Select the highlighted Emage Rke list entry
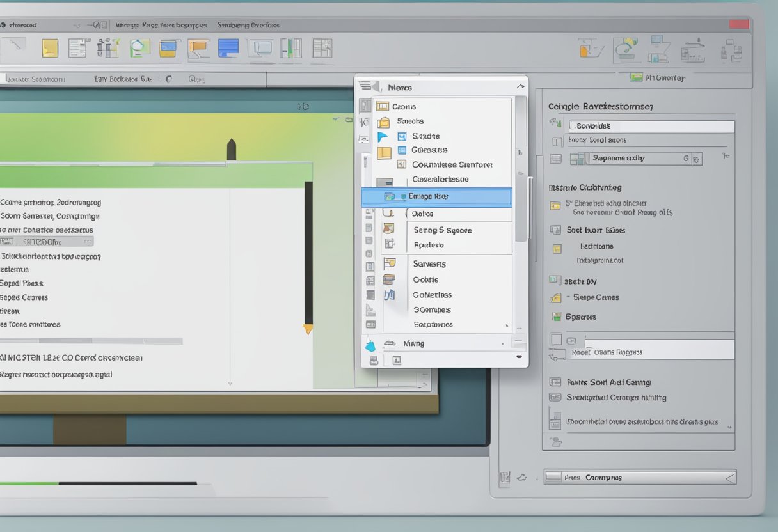This screenshot has width=778, height=532. [x=436, y=197]
